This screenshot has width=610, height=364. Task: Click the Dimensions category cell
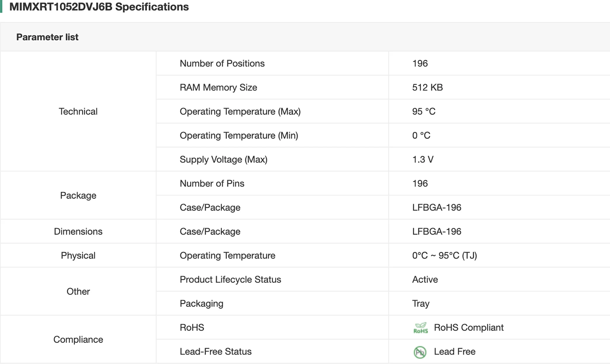(x=78, y=231)
